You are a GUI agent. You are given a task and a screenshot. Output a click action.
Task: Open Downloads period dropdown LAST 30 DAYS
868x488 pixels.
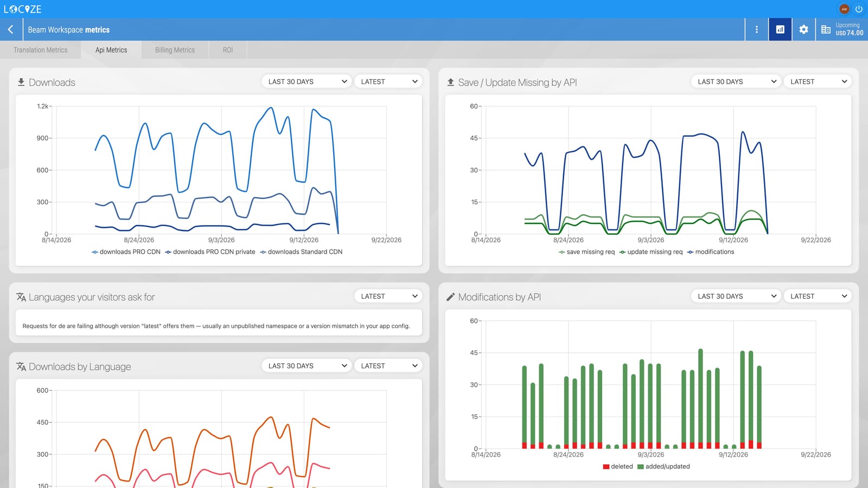click(x=307, y=82)
